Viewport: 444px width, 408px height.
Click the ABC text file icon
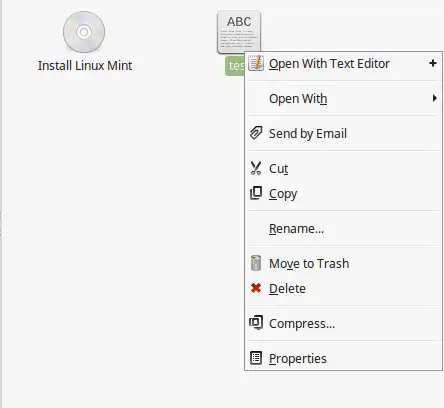pos(239,32)
